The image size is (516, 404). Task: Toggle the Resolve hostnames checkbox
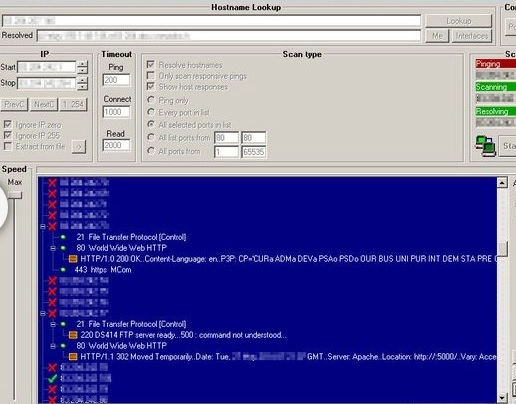[151, 64]
